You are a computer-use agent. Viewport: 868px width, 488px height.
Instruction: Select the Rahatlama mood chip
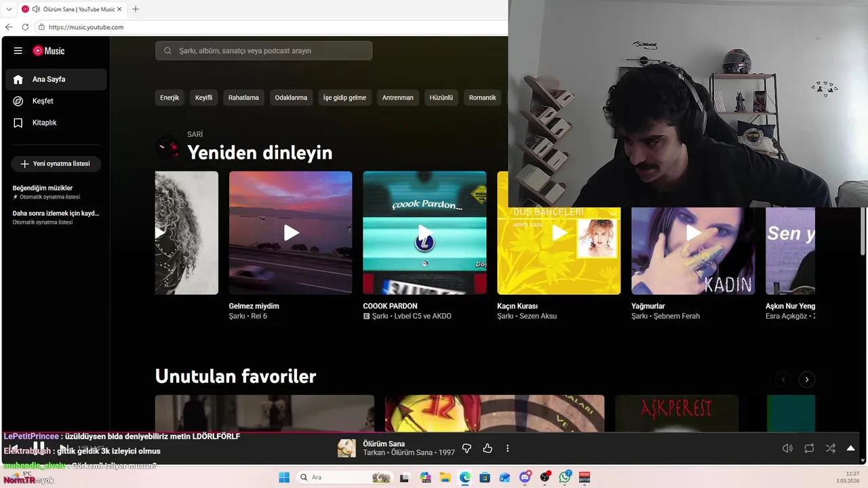point(243,98)
